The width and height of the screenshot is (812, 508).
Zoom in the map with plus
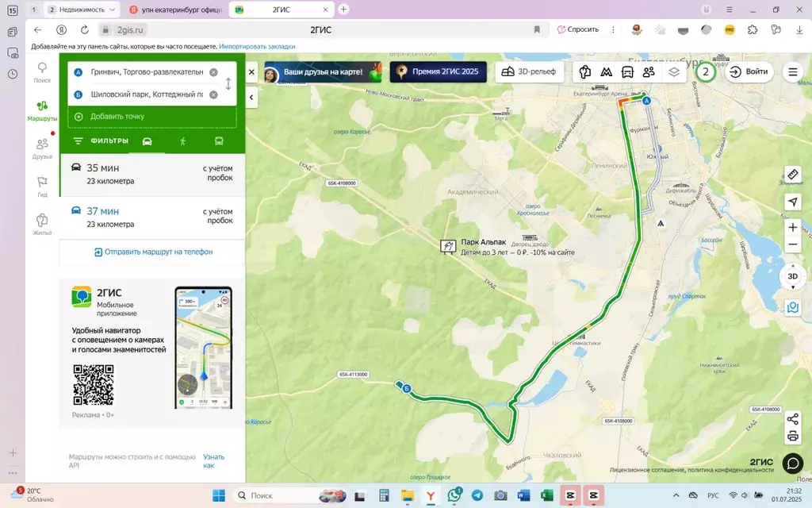click(x=792, y=227)
